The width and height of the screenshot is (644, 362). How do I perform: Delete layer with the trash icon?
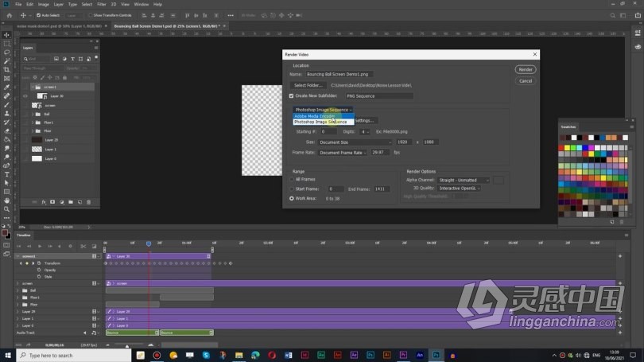[89, 202]
